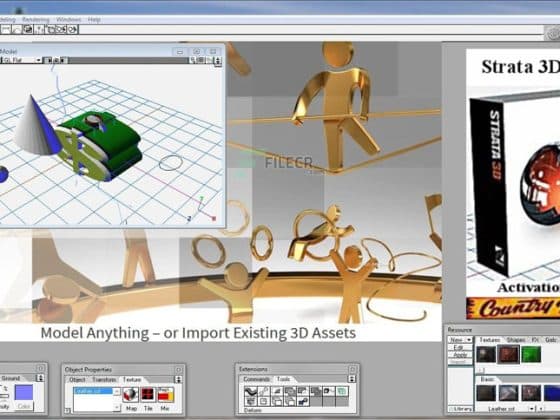
Task: Click the texture list scroll-down arrow
Action: coord(117,407)
